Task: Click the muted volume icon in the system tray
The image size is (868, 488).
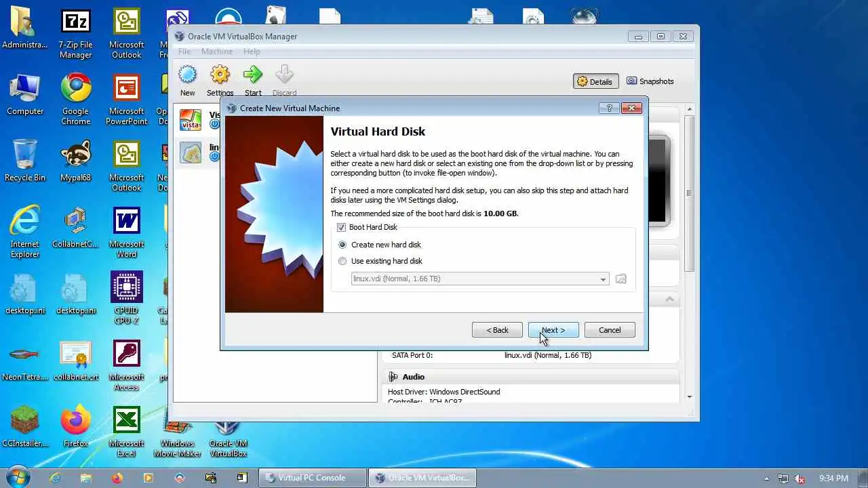Action: pos(800,479)
